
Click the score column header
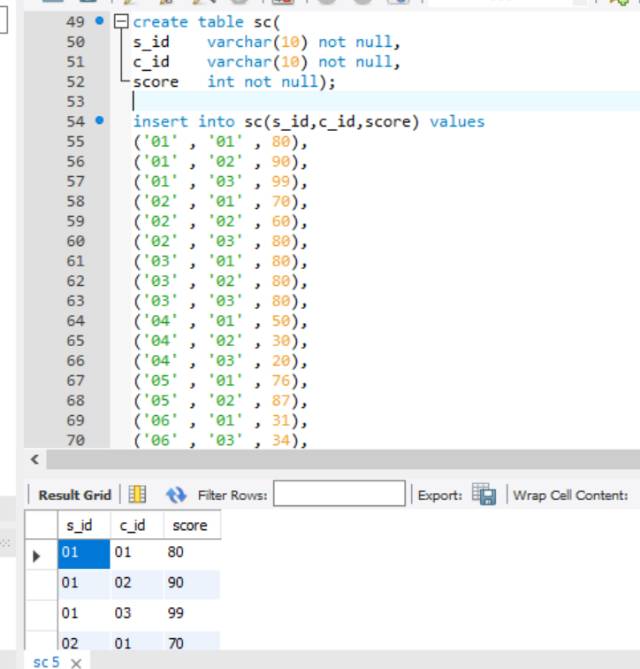coord(190,525)
